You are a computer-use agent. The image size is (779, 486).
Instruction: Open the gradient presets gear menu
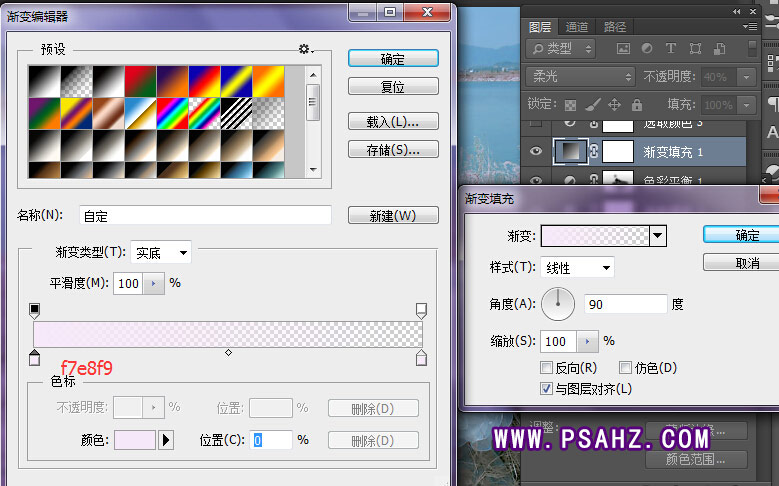click(305, 49)
